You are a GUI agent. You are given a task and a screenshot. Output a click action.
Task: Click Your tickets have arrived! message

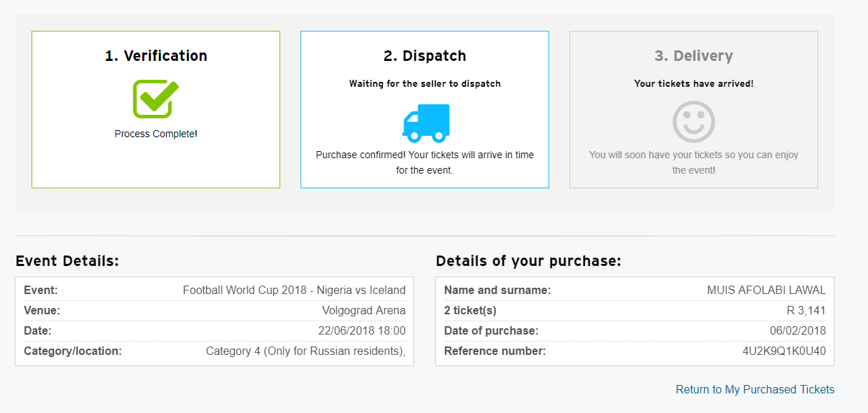pyautogui.click(x=694, y=83)
